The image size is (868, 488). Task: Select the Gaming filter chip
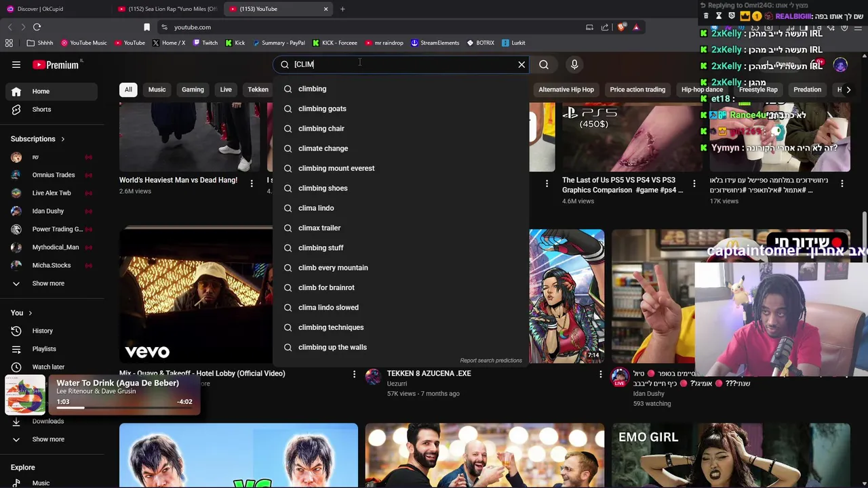pos(193,89)
